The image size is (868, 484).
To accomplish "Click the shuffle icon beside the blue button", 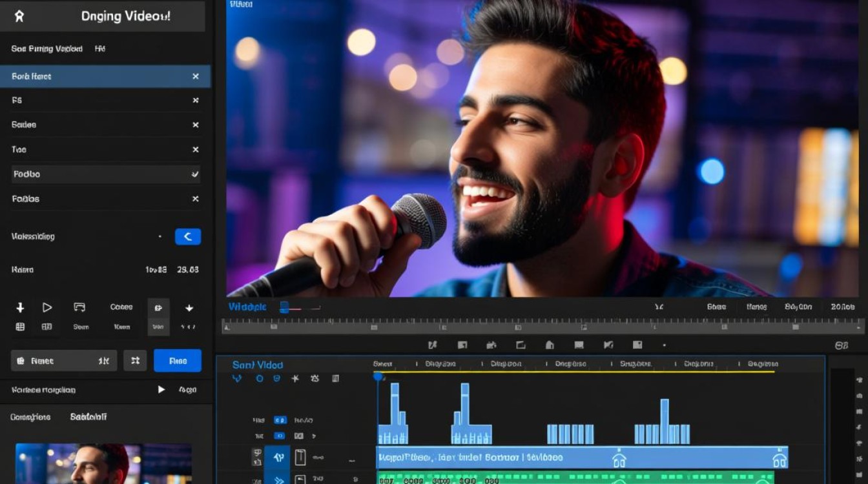I will [x=135, y=361].
